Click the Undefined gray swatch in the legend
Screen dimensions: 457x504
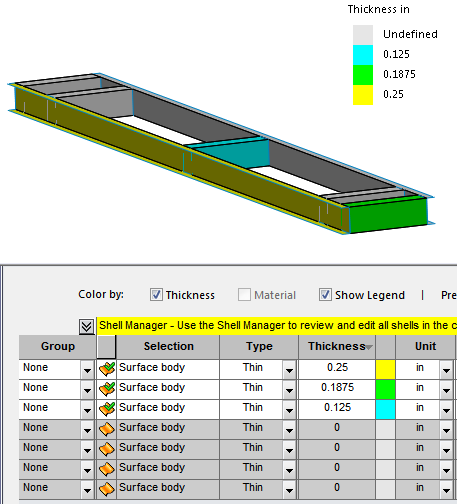[363, 35]
